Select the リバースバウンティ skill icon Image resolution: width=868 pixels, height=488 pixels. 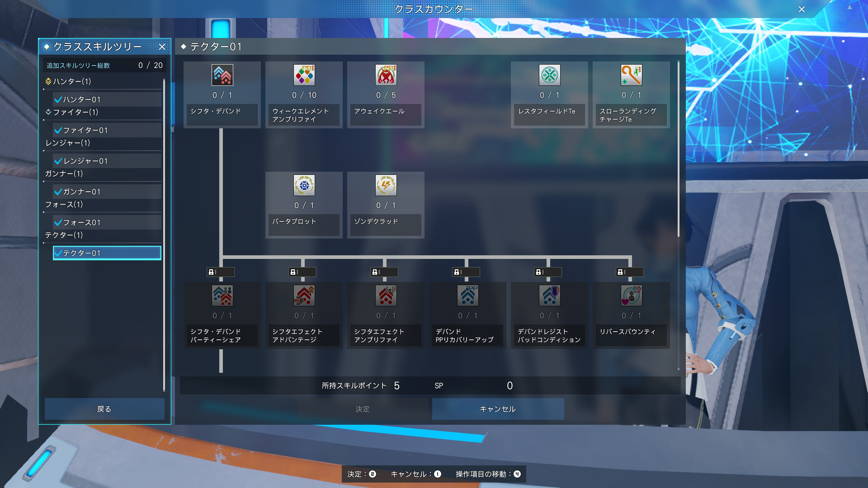point(631,296)
